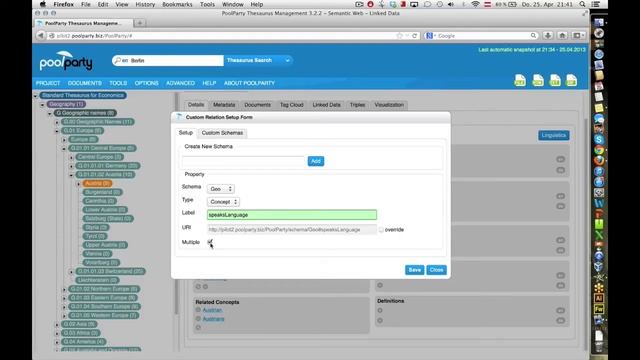Open the bookmarks menu toolbar icon
Image resolution: width=640 pixels, height=360 pixels.
tap(577, 36)
